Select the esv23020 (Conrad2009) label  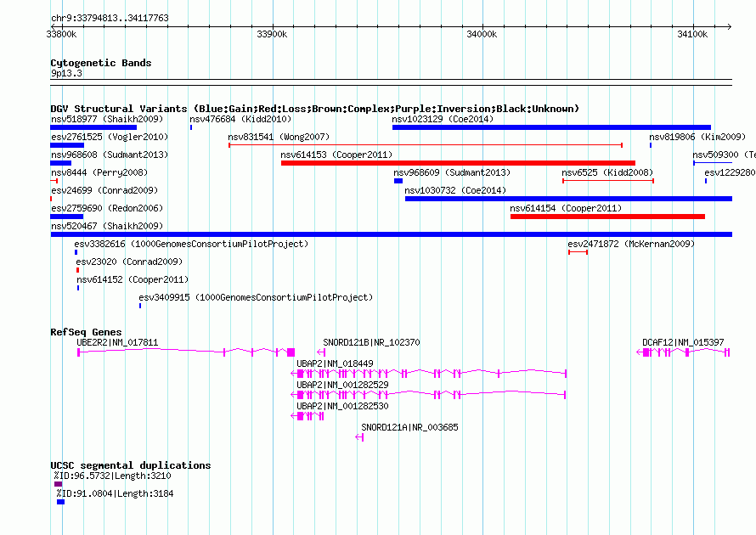point(129,262)
